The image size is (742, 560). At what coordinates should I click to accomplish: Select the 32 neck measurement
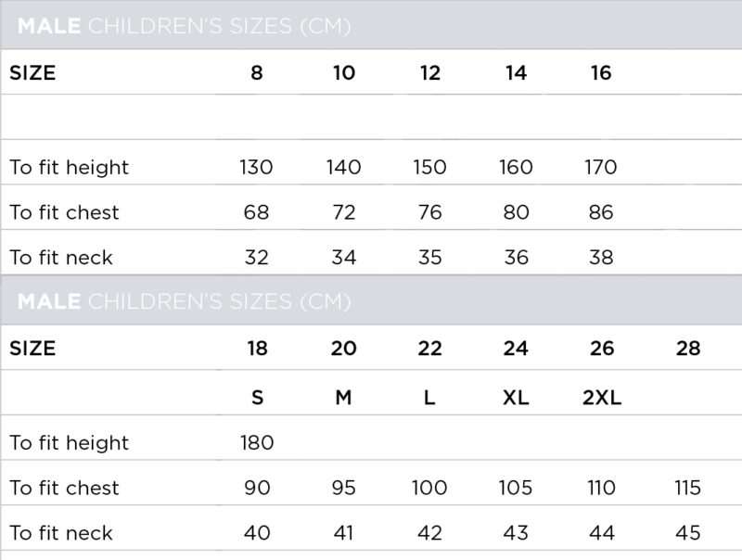(256, 258)
